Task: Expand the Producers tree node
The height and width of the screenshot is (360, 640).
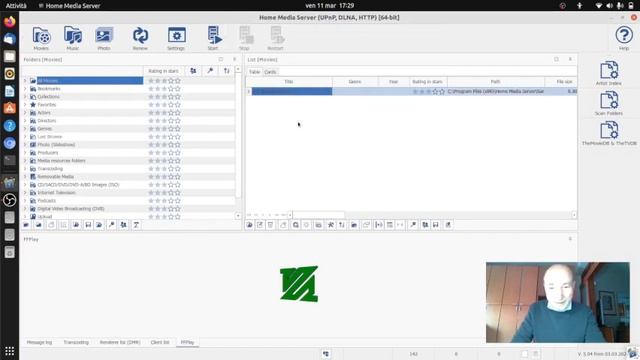Action: click(x=25, y=153)
